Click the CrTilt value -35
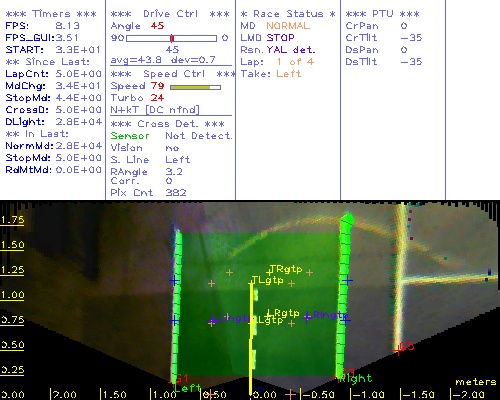This screenshot has width=500, height=400. pyautogui.click(x=412, y=38)
